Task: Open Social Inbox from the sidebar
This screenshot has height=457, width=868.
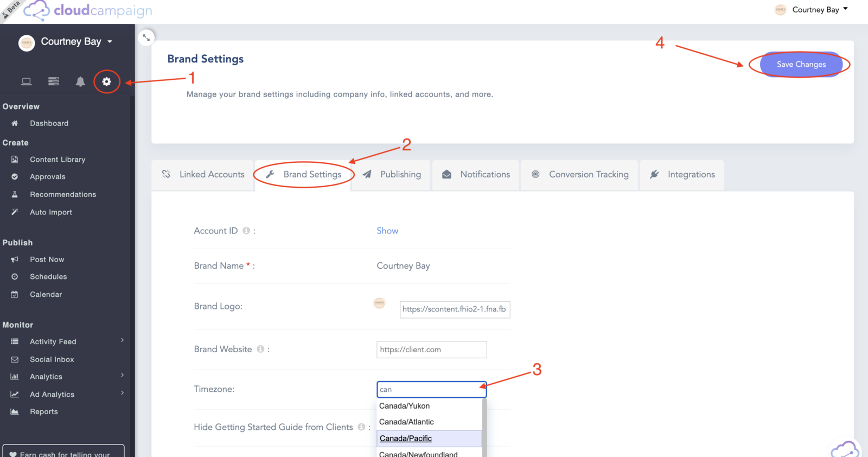Action: click(x=52, y=359)
